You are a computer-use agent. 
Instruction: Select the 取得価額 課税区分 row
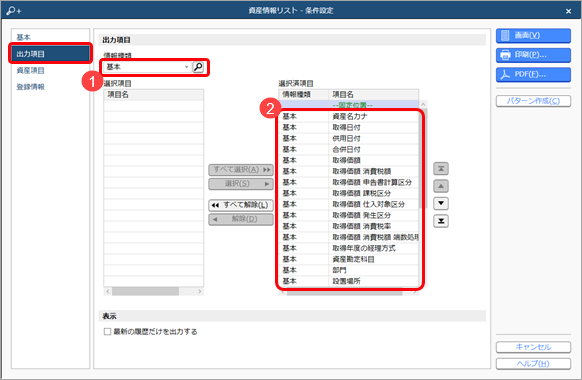click(x=349, y=193)
